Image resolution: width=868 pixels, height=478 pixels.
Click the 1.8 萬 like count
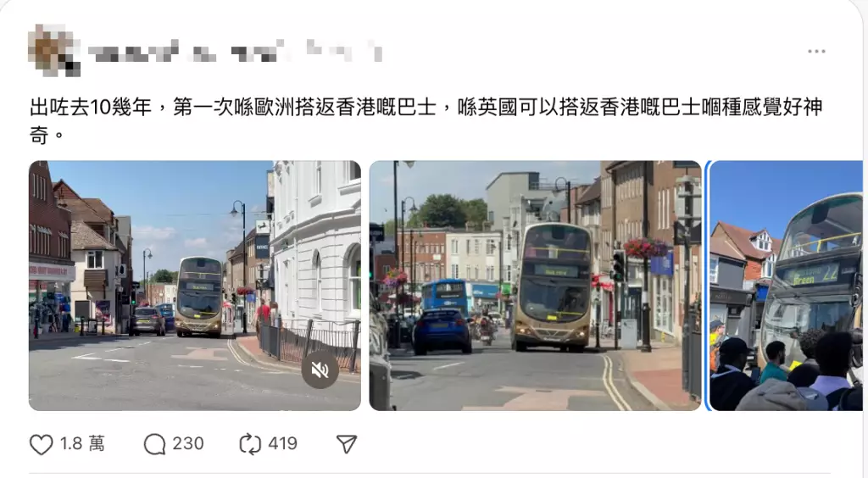pyautogui.click(x=82, y=444)
